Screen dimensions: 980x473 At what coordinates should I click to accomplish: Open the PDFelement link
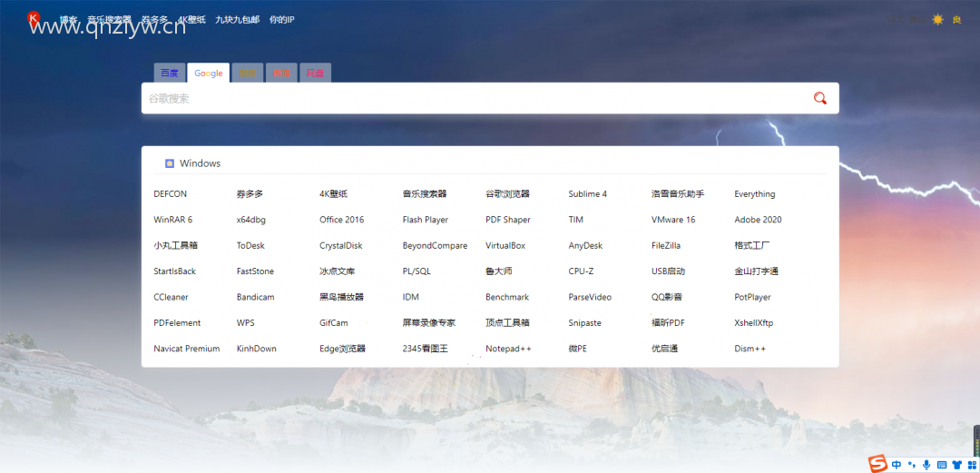(x=177, y=323)
